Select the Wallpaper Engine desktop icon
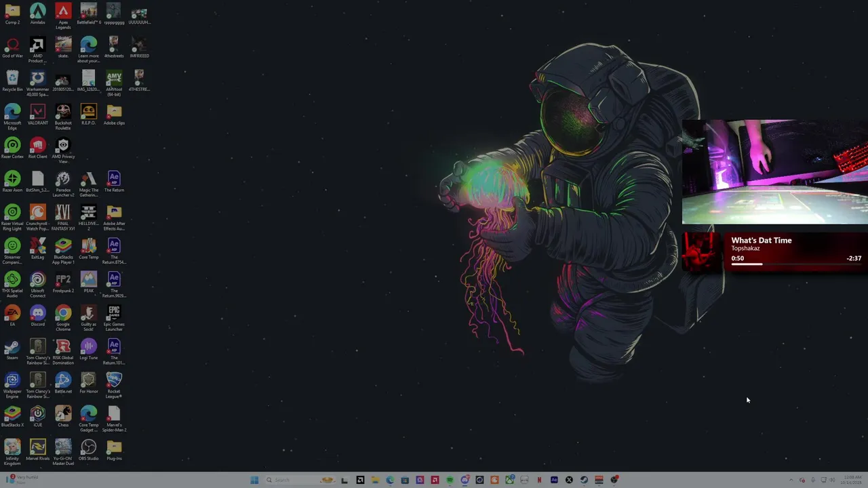Viewport: 868px width, 488px height. pos(12,386)
